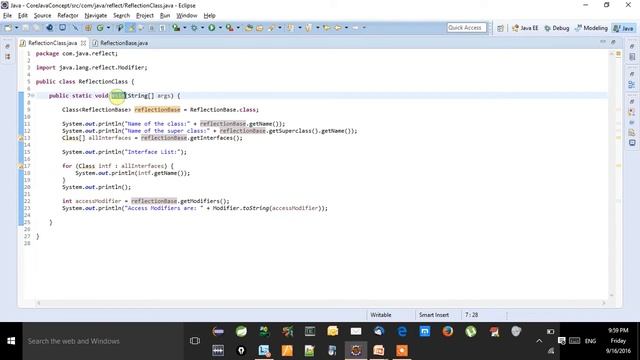Launch Firefox from the taskbar
The image size is (640, 360).
(x=448, y=331)
